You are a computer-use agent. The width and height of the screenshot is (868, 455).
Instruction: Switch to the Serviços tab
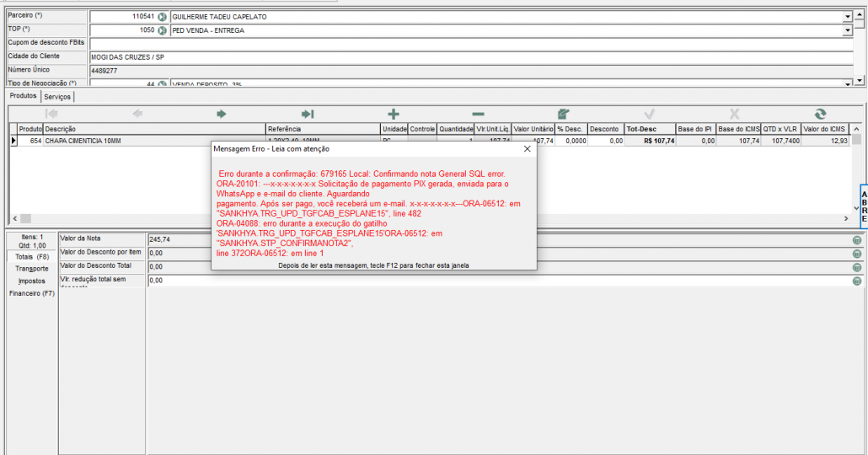(x=57, y=97)
